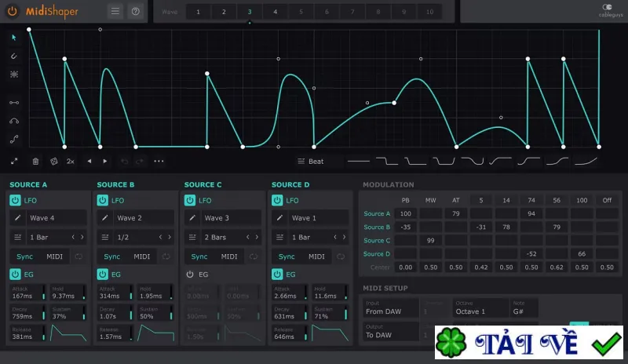Image resolution: width=628 pixels, height=364 pixels.
Task: Toggle the MidiShaper main power button
Action: (x=13, y=11)
